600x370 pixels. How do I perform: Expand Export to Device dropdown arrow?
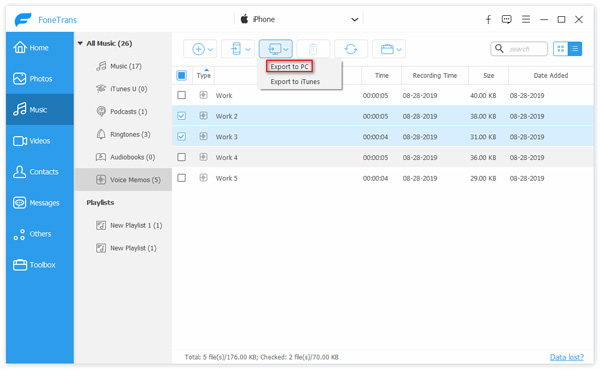[248, 49]
